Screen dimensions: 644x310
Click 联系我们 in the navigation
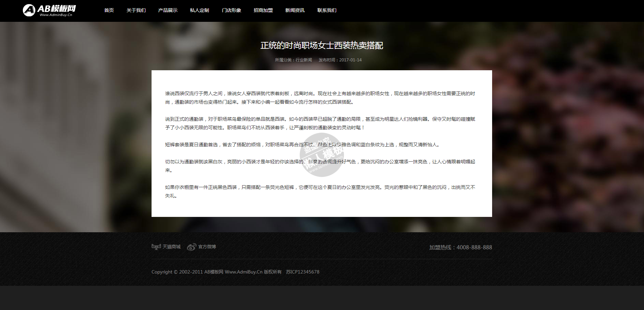tap(327, 10)
